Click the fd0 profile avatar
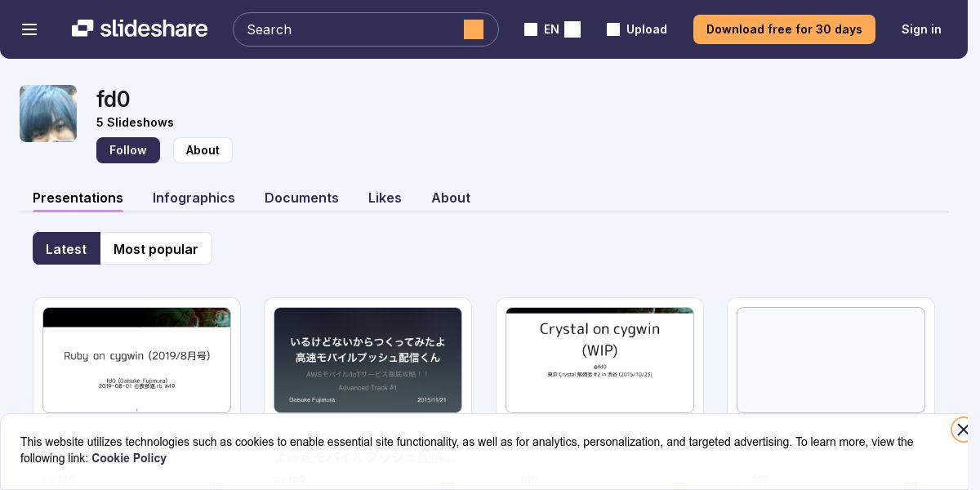 pos(48,114)
